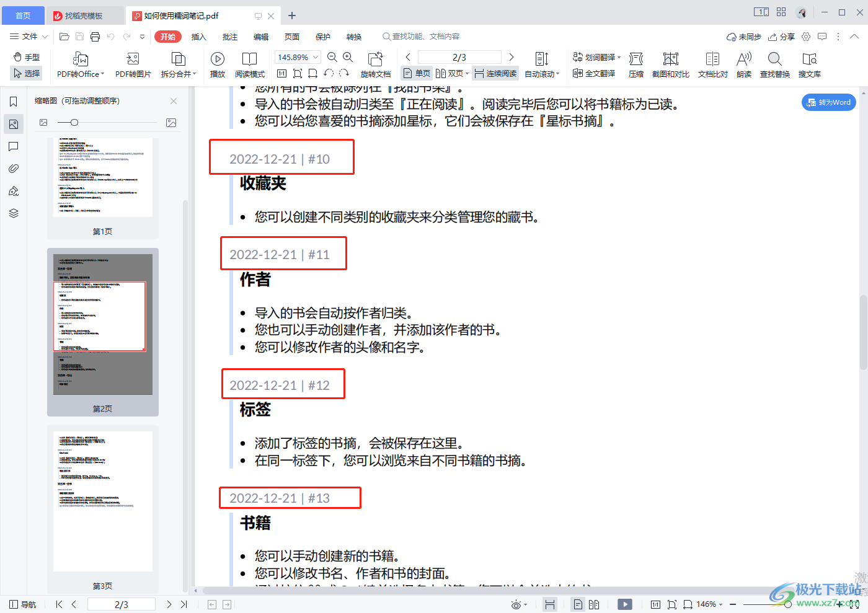Viewport: 868px width, 613px height.
Task: Click the actual size 1:1 icon in ribbon
Action: pos(281,73)
